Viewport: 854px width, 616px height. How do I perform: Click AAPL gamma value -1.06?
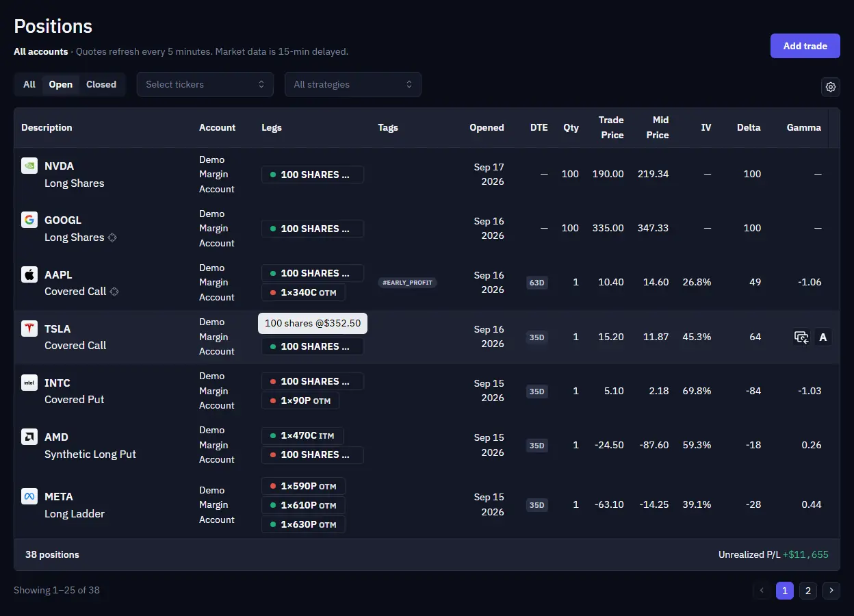(808, 282)
